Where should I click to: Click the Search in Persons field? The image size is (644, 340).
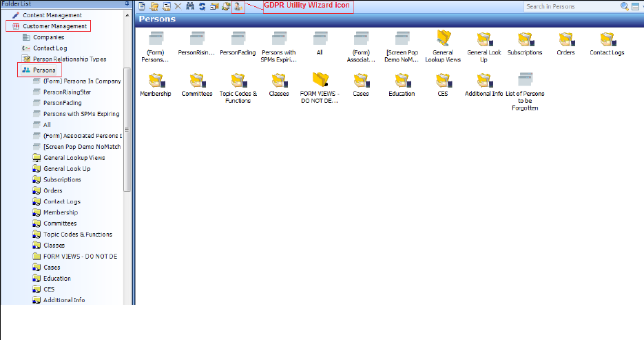click(571, 6)
